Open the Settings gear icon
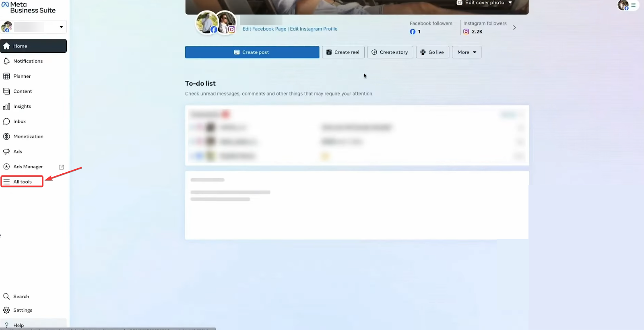644x330 pixels. pyautogui.click(x=6, y=310)
